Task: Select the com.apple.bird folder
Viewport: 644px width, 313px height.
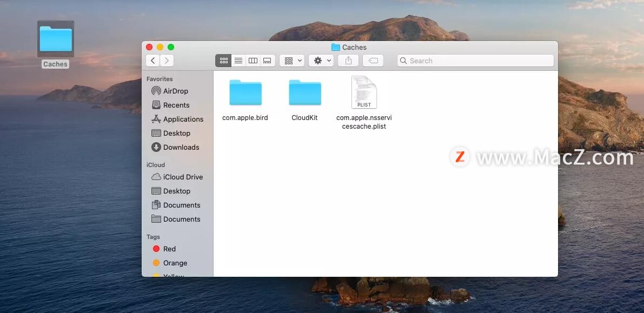Action: [245, 100]
